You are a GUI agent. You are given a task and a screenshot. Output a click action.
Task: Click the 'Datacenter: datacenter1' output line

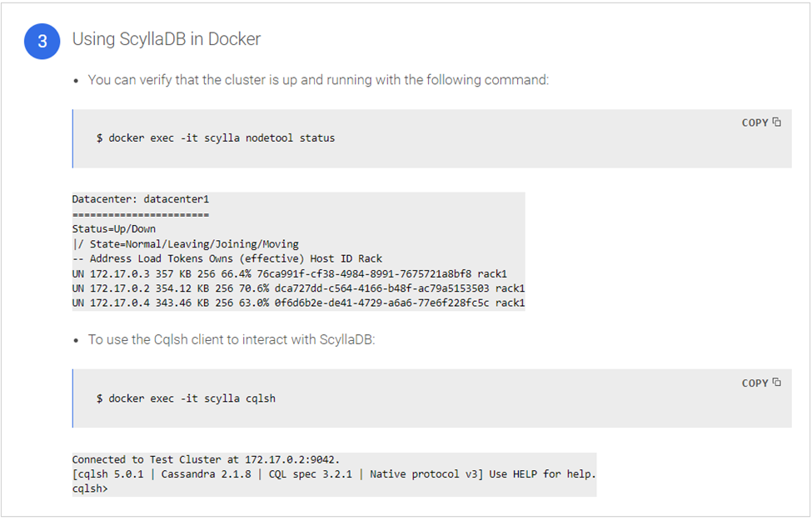click(x=141, y=200)
